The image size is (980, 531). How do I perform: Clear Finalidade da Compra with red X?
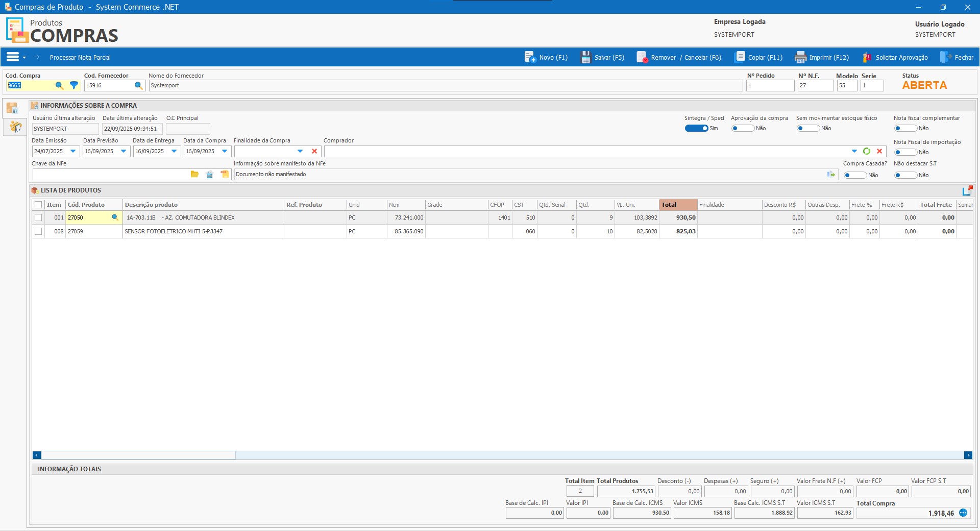[x=314, y=152]
